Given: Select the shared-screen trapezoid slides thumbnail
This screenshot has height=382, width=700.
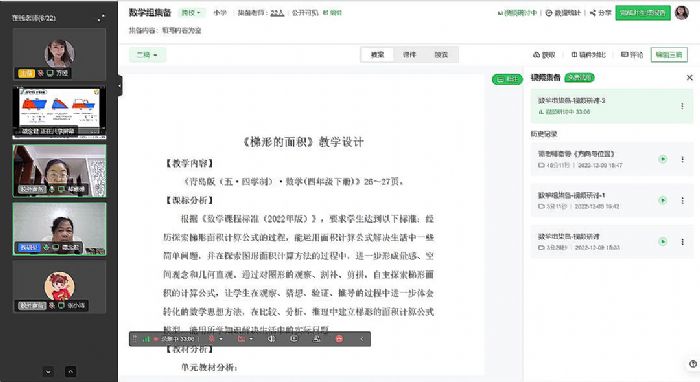Looking at the screenshot, I should pyautogui.click(x=59, y=112).
